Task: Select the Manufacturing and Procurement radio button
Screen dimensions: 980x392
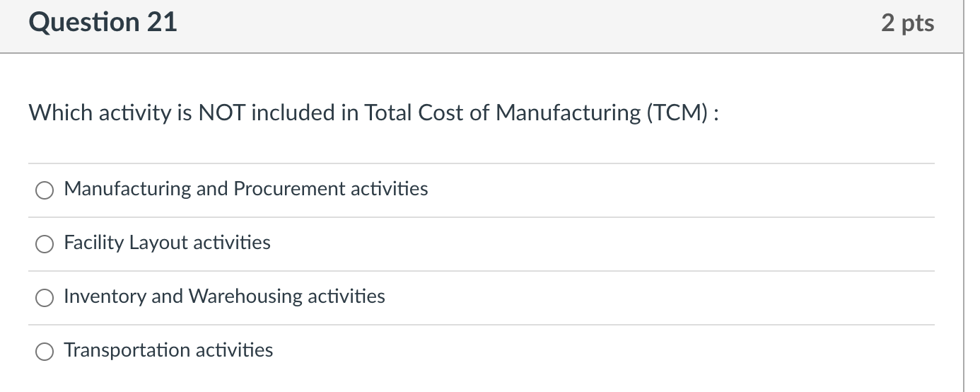Action: [x=45, y=190]
